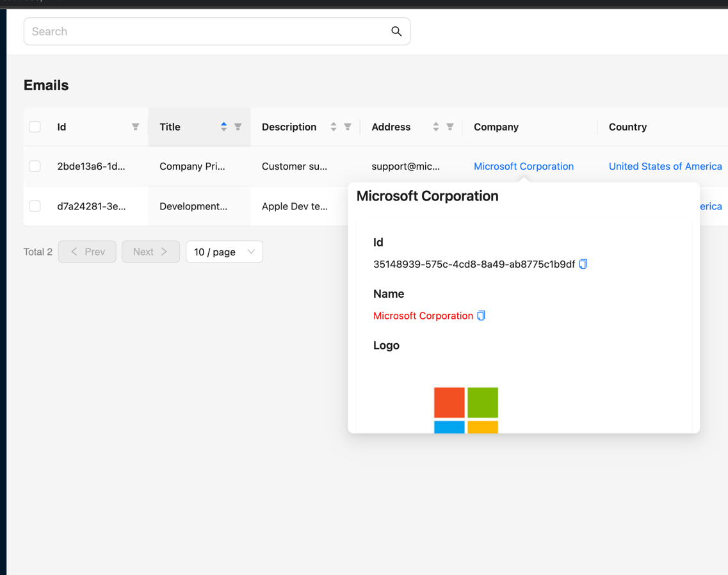Open the Description column filter icon

[x=347, y=127]
